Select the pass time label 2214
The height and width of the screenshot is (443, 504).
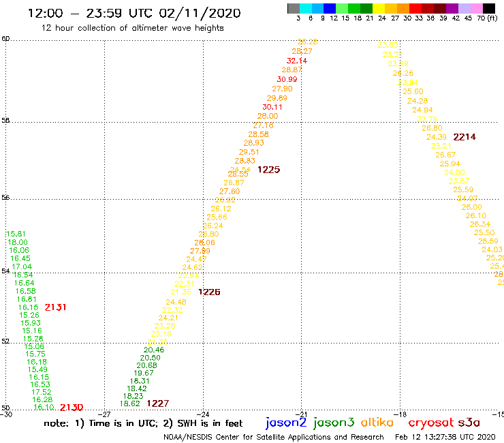click(464, 137)
